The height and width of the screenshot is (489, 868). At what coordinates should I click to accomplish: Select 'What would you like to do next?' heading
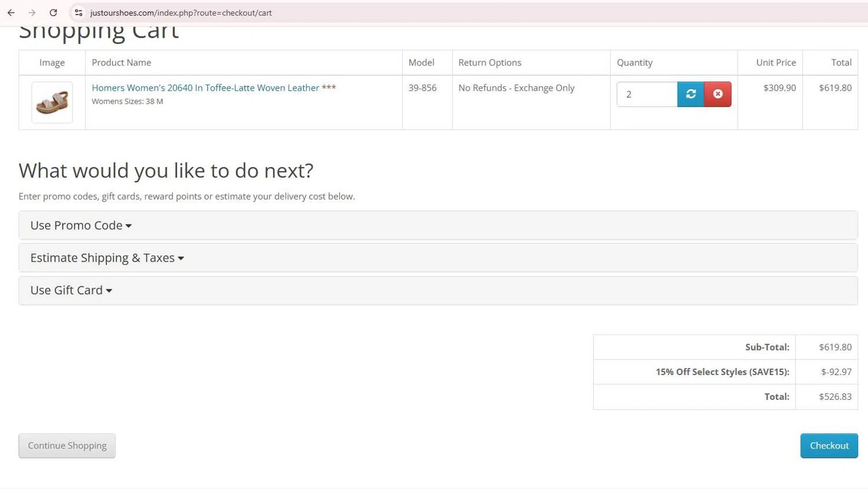(x=166, y=171)
